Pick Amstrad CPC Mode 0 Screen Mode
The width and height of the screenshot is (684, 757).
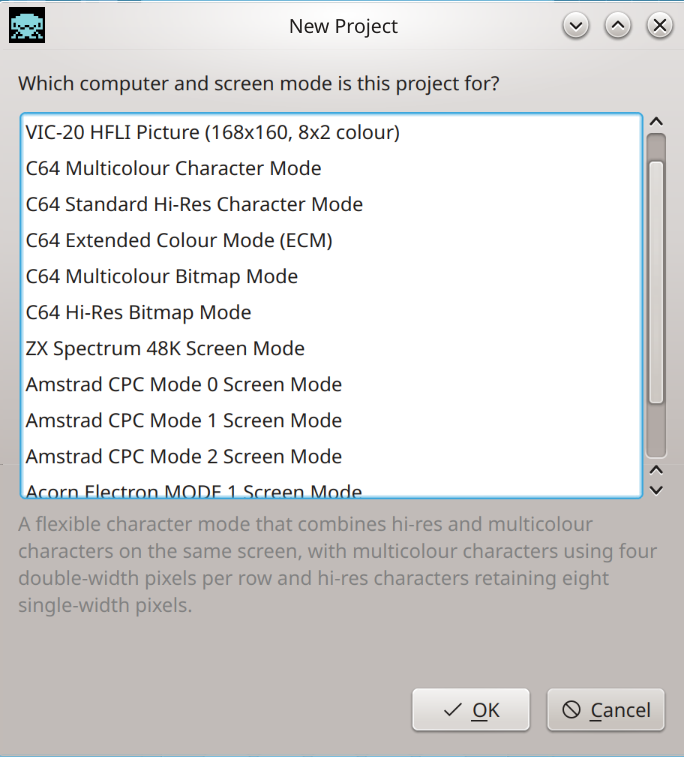332,385
